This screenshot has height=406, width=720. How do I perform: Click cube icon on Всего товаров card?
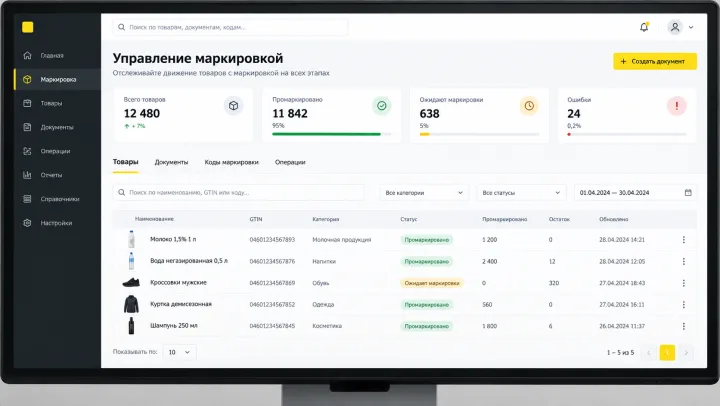pos(233,106)
